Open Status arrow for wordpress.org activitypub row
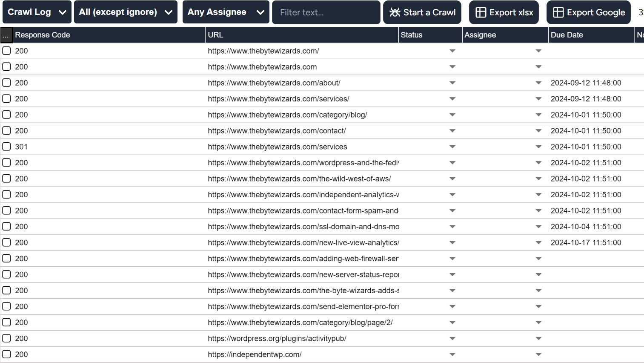This screenshot has height=363, width=644. [x=452, y=339]
